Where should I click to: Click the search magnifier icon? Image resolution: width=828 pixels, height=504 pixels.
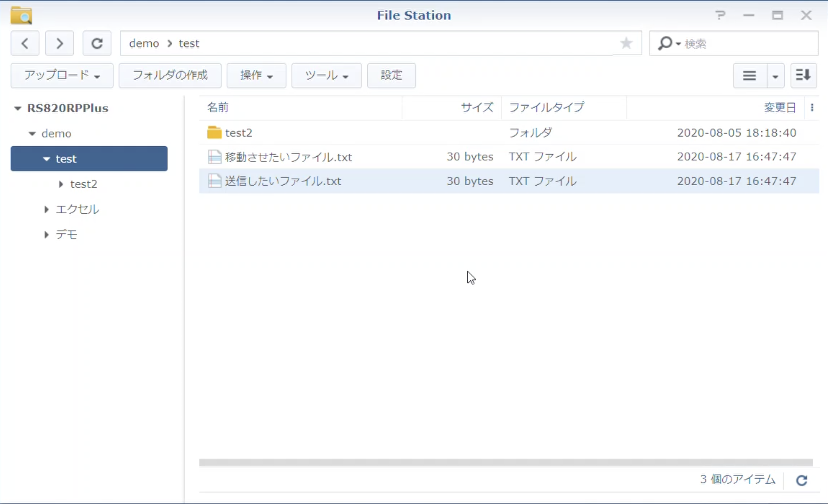point(665,43)
